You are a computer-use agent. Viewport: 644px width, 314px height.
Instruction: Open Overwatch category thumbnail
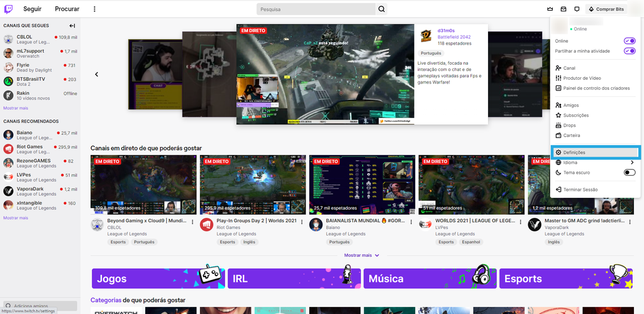[x=116, y=311]
